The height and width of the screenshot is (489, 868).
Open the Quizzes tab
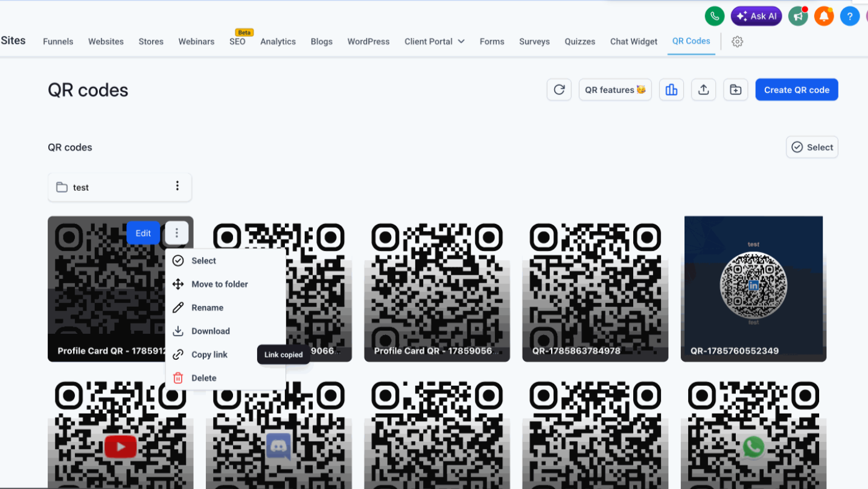pos(580,42)
